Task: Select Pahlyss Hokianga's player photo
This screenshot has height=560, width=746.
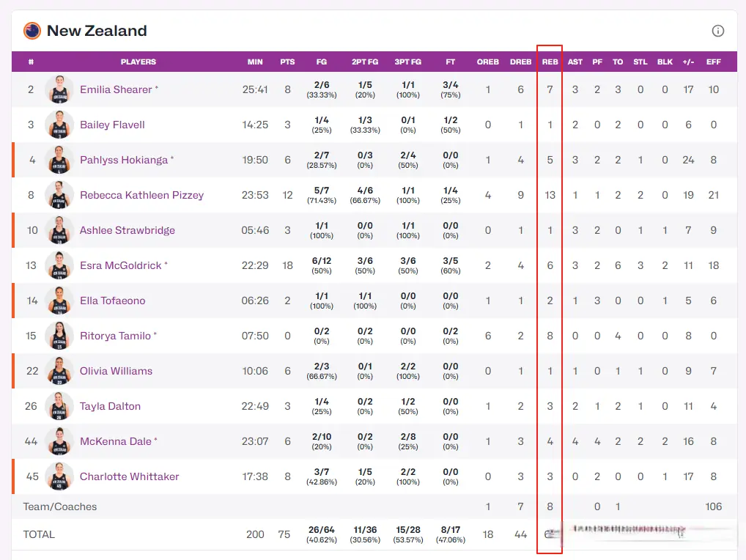Action: pyautogui.click(x=59, y=160)
